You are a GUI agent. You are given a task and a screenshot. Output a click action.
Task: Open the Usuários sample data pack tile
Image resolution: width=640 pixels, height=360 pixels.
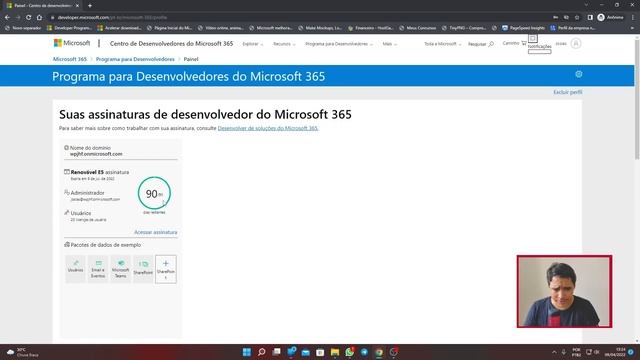point(76,269)
